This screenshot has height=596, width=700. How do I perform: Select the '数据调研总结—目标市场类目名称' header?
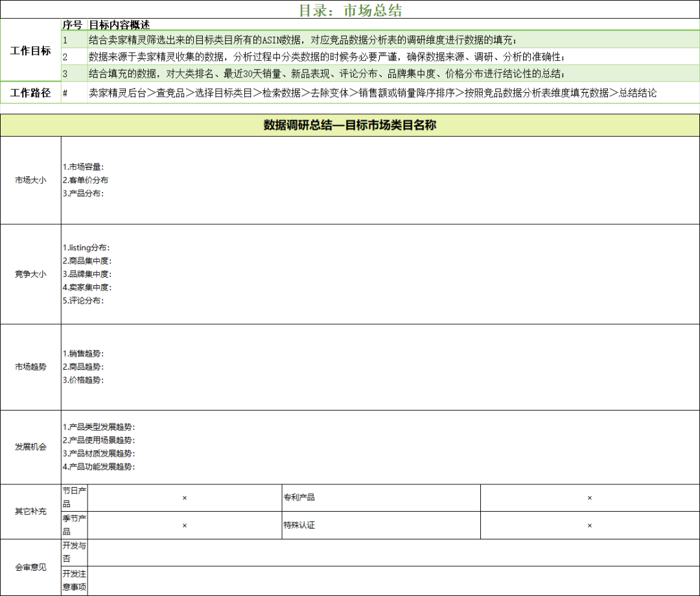coord(350,125)
